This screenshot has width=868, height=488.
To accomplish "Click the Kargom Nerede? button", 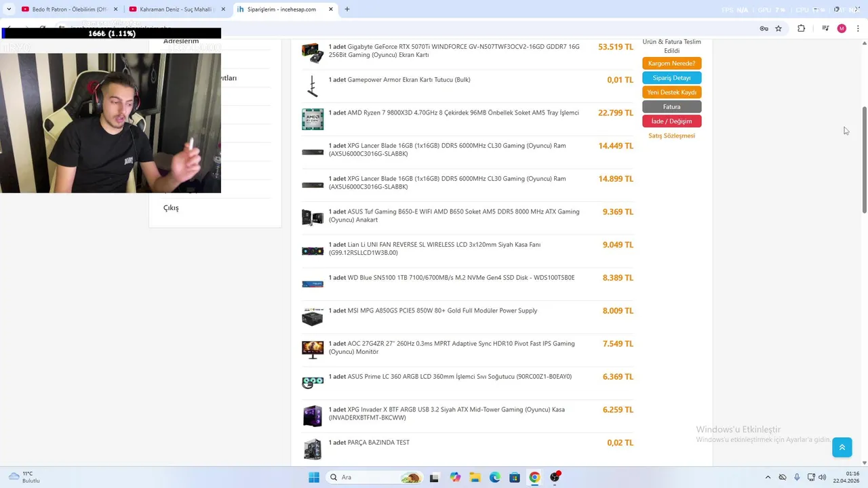I will 671,63.
